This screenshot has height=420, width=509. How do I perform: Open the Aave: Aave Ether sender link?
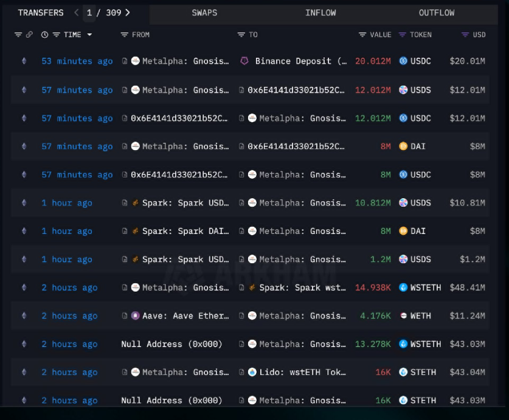(x=185, y=316)
